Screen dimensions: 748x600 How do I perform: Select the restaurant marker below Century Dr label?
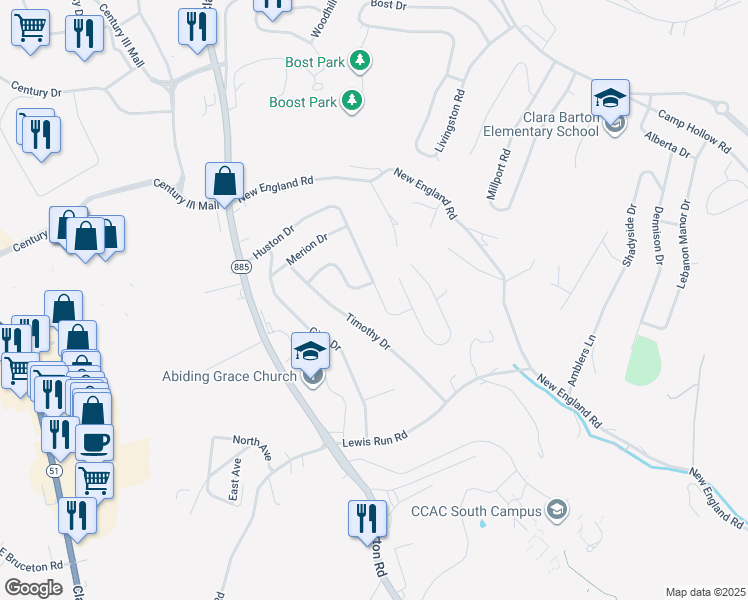pos(41,135)
